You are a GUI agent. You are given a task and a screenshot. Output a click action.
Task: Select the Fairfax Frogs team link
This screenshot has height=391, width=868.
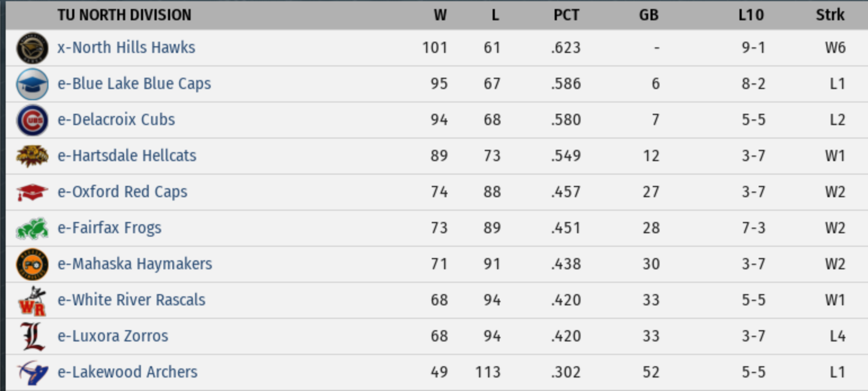pos(109,228)
